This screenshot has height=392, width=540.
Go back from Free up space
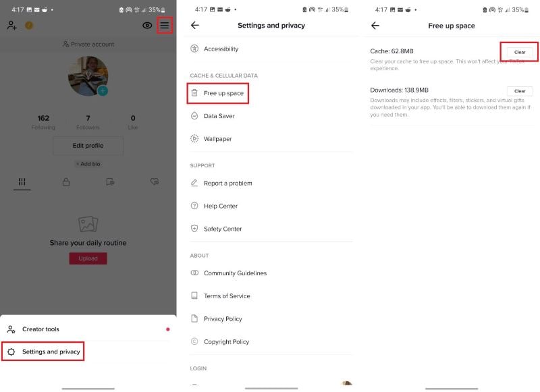[375, 26]
